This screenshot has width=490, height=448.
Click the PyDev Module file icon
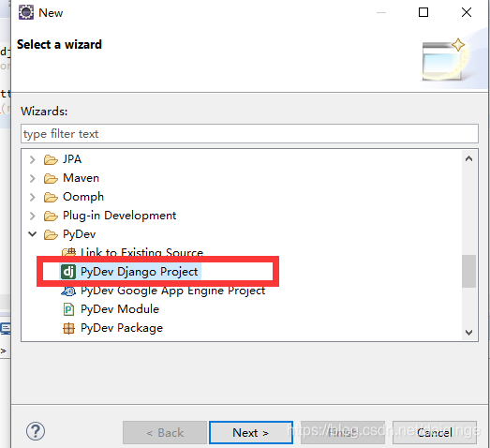pos(68,309)
